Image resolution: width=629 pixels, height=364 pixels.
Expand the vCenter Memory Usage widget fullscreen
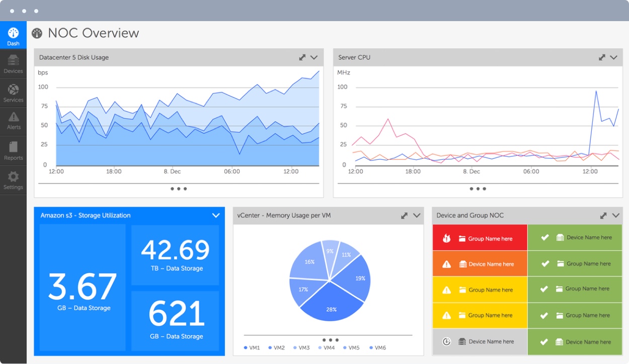click(x=404, y=215)
